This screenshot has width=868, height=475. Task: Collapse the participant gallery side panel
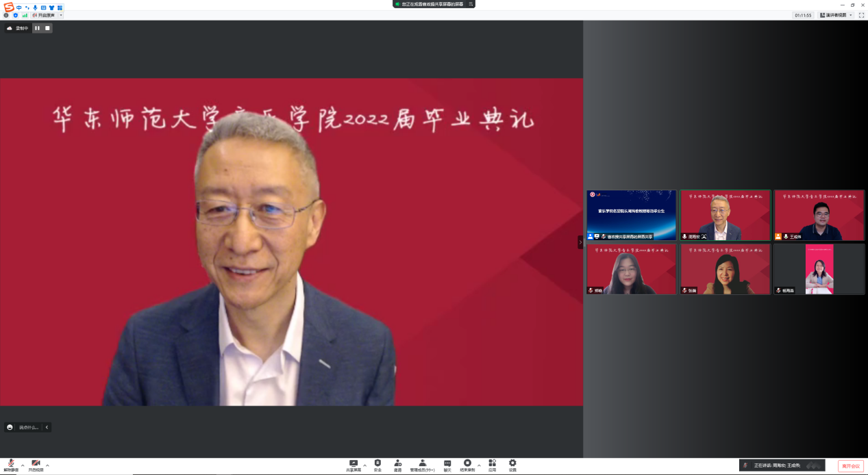click(580, 242)
